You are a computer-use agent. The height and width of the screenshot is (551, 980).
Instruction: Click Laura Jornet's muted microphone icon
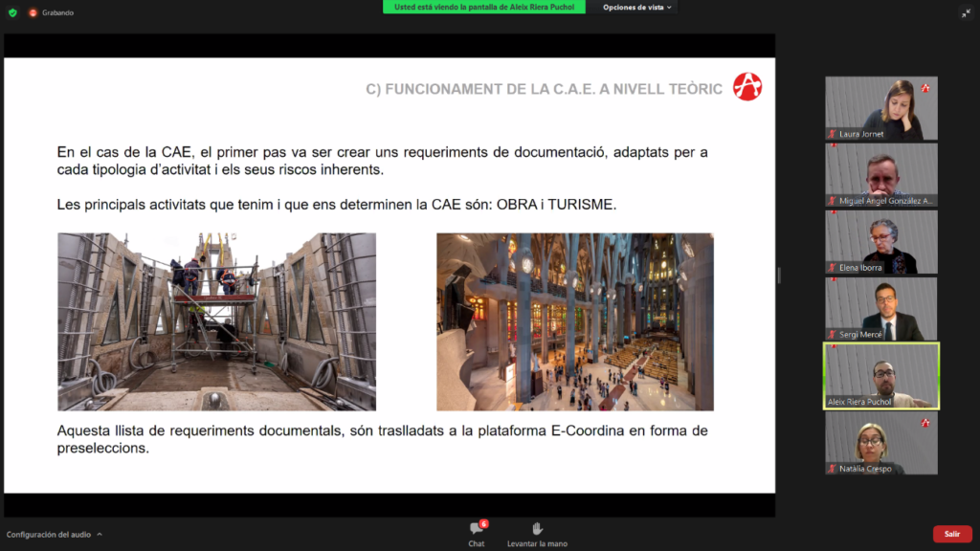(832, 134)
